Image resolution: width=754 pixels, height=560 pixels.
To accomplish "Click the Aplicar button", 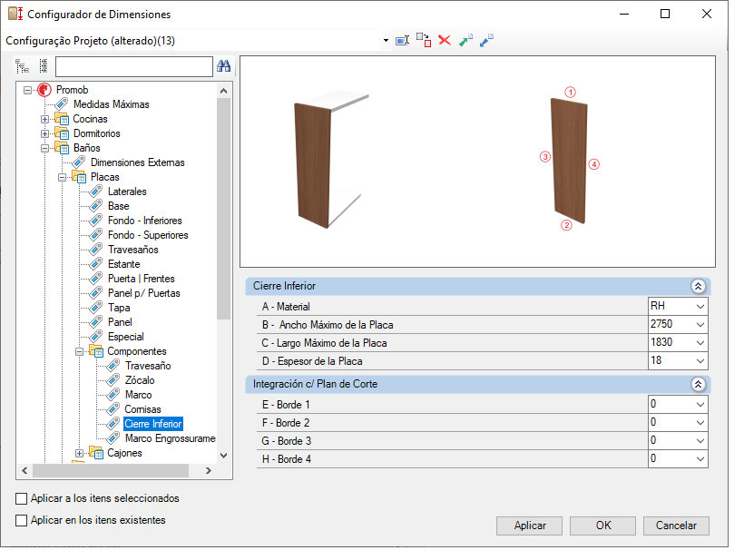I will (530, 526).
